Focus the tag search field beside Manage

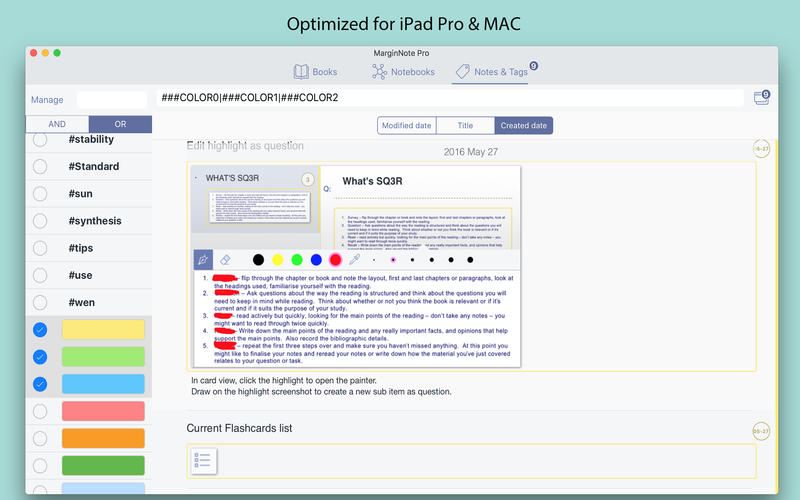click(x=112, y=99)
